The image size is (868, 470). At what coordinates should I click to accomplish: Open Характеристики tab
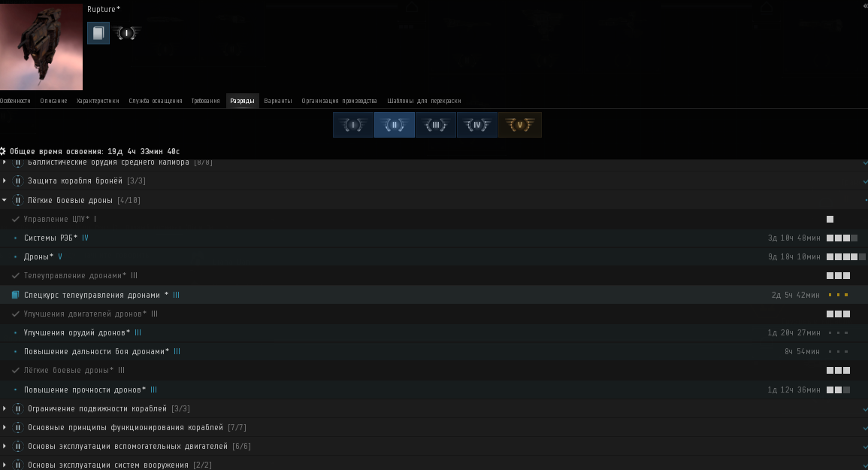pos(98,101)
